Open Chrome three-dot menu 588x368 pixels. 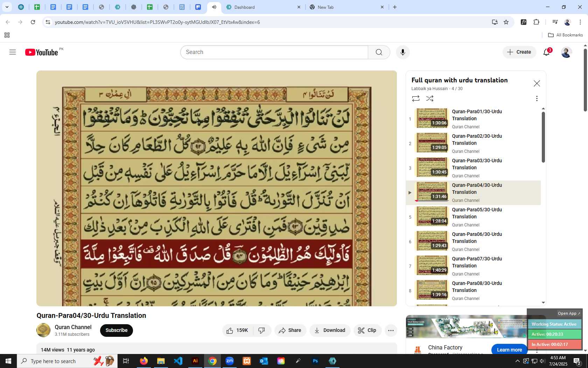[x=580, y=22]
